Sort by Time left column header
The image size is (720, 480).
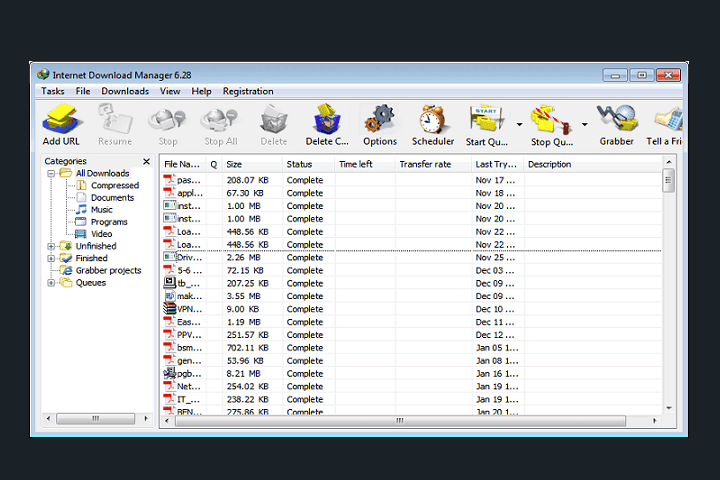[365, 164]
